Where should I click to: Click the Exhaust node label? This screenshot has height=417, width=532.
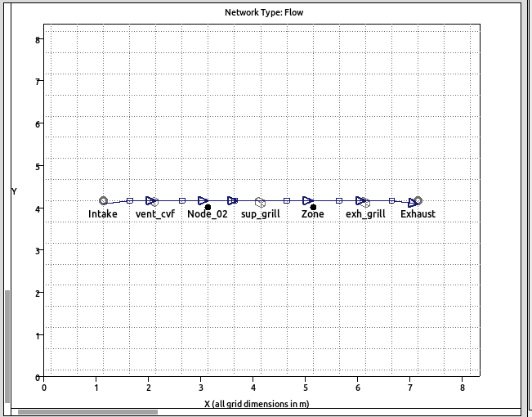[x=418, y=214]
